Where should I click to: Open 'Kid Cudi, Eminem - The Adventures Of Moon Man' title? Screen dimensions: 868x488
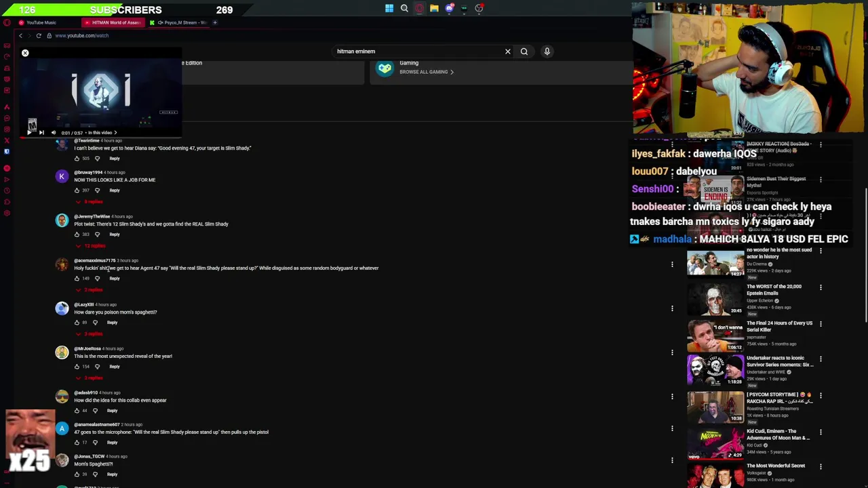coord(778,434)
